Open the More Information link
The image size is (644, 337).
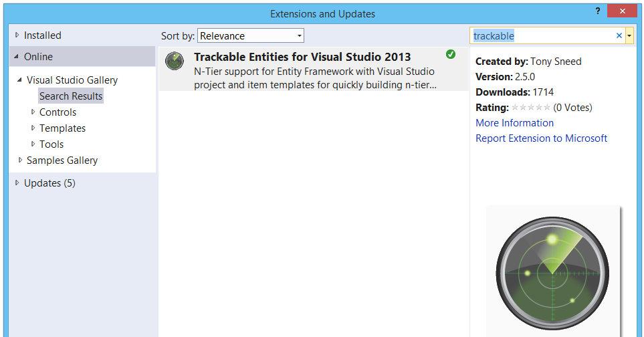point(515,123)
